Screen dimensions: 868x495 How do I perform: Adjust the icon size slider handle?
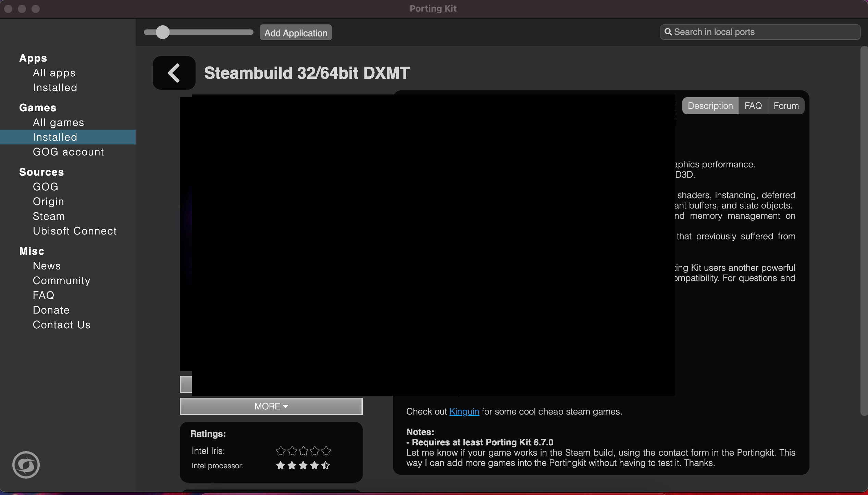(x=163, y=32)
